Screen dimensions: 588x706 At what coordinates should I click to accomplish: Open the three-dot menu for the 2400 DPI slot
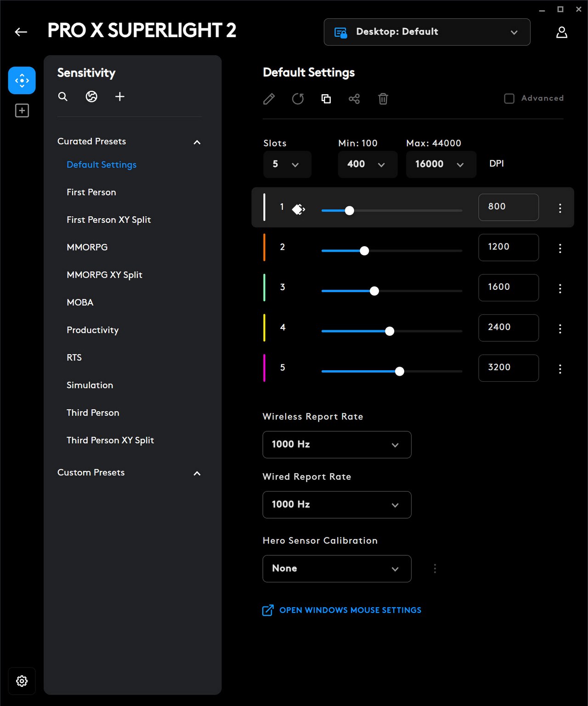[560, 329]
